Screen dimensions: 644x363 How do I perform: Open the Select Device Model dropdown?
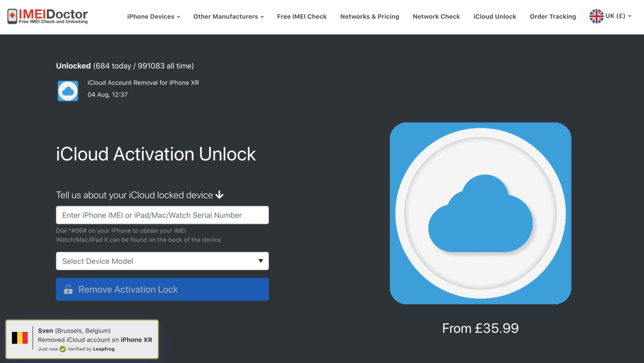click(x=162, y=261)
